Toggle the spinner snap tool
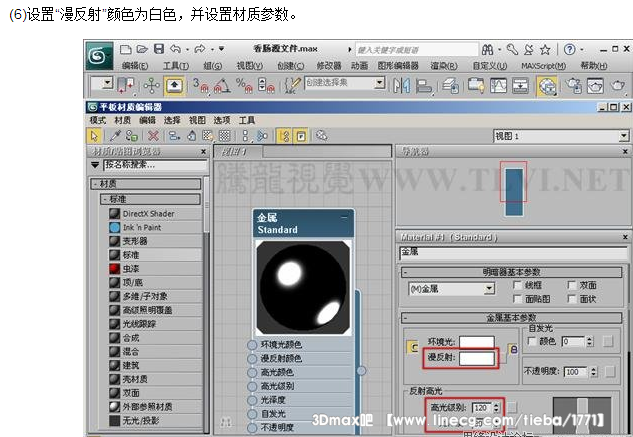The height and width of the screenshot is (437, 633). pyautogui.click(x=266, y=85)
